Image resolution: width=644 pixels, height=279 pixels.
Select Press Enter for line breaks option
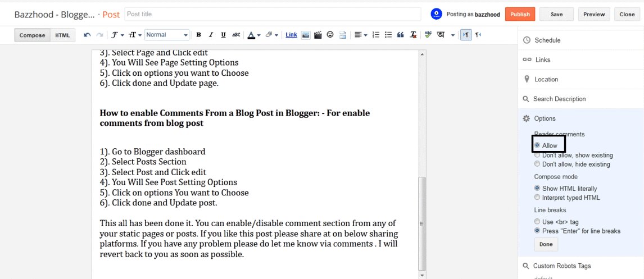tap(537, 231)
